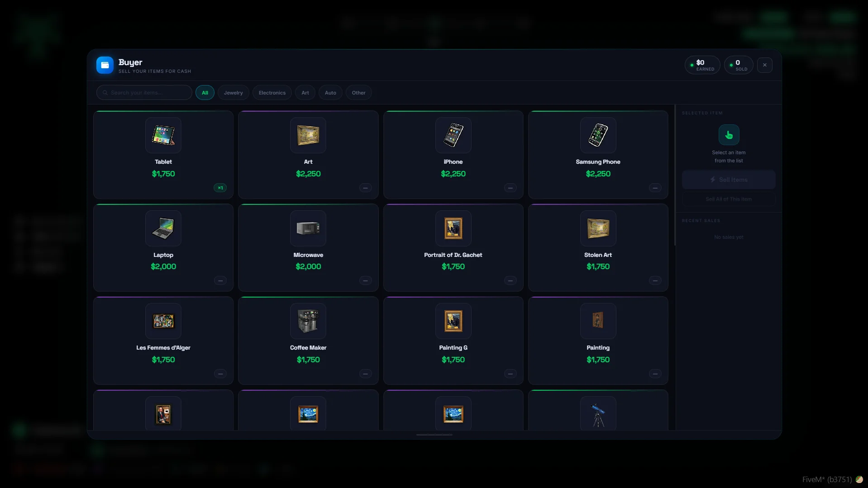Select the Microwave icon
Screen dimensions: 868x488
pos(308,228)
